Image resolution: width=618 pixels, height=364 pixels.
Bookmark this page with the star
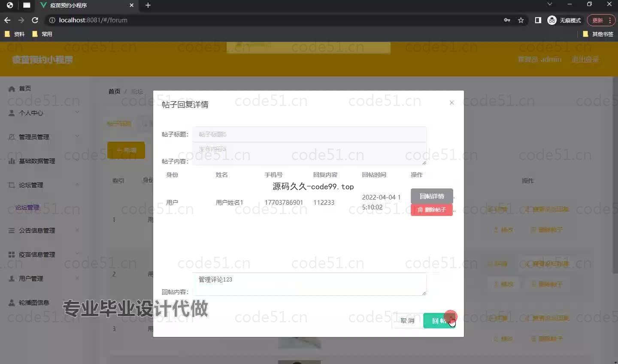pos(521,20)
